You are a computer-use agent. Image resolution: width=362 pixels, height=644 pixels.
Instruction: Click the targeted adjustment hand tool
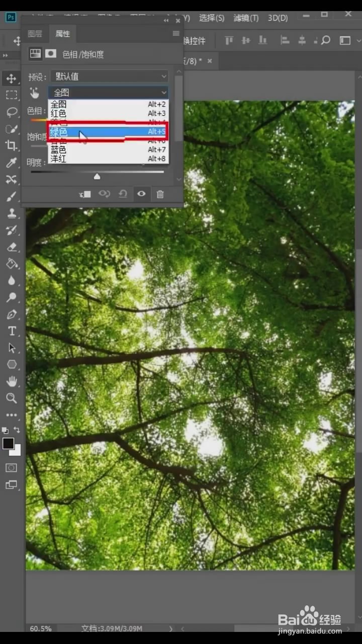click(x=34, y=93)
